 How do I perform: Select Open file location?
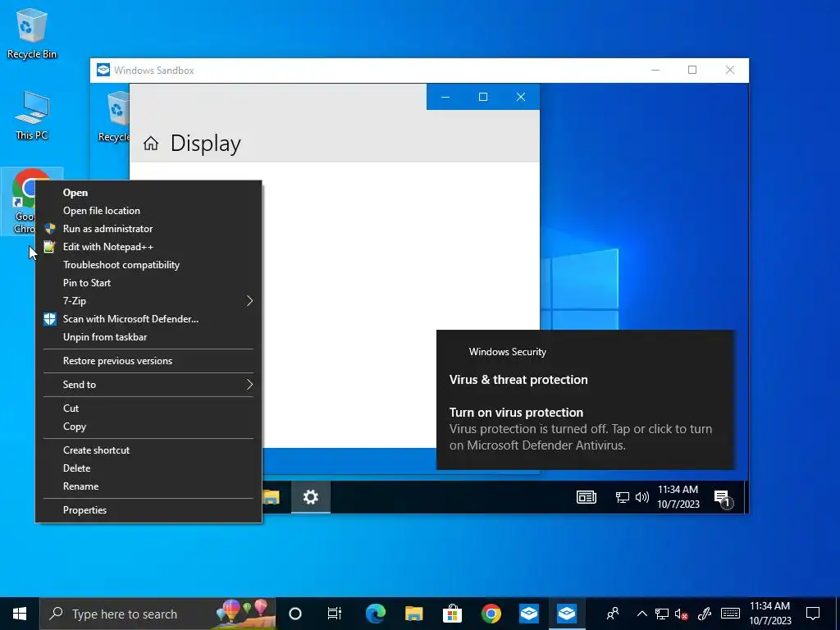148,211
